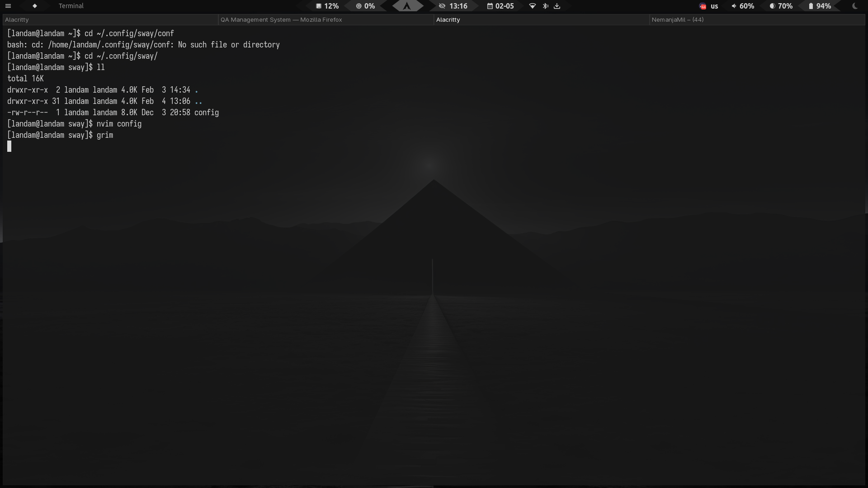Open the us keyboard layout selector
868x488 pixels.
pos(714,6)
